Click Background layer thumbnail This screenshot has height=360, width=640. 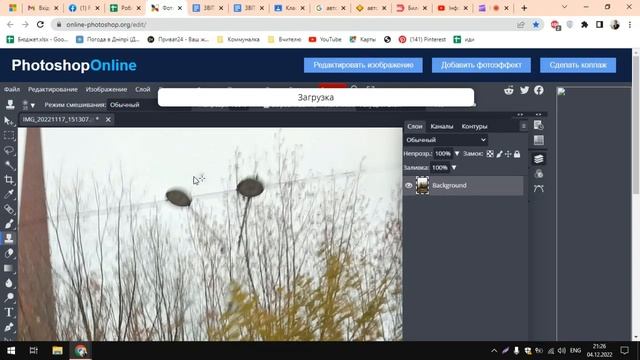point(422,185)
